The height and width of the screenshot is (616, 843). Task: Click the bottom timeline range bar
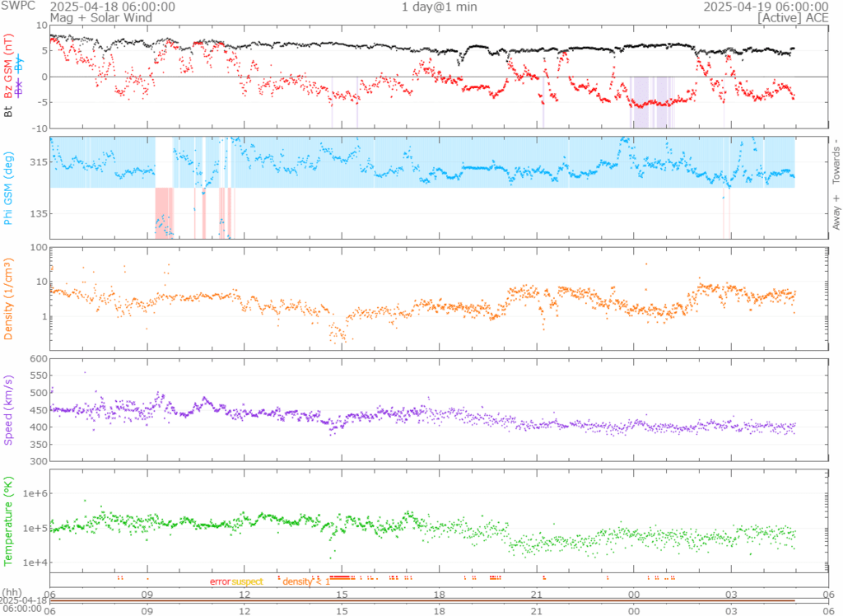421,600
